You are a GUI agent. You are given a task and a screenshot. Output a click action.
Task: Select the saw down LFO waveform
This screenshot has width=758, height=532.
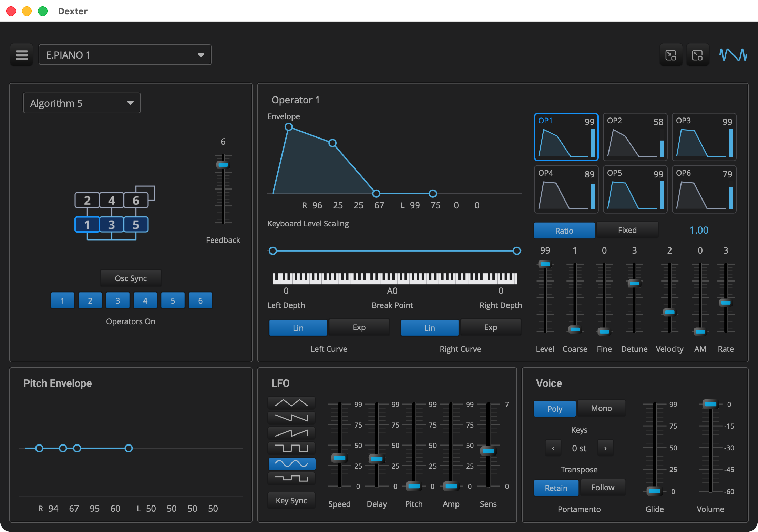(291, 418)
